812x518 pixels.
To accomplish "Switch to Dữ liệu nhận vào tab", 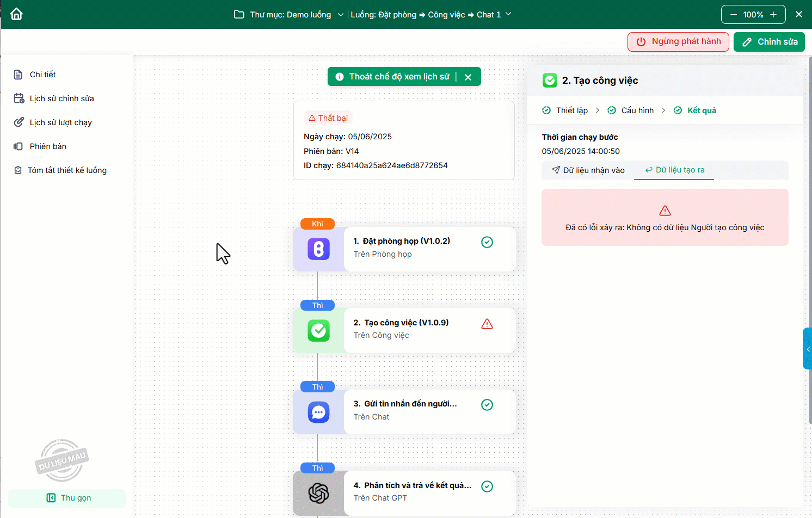I will (588, 170).
